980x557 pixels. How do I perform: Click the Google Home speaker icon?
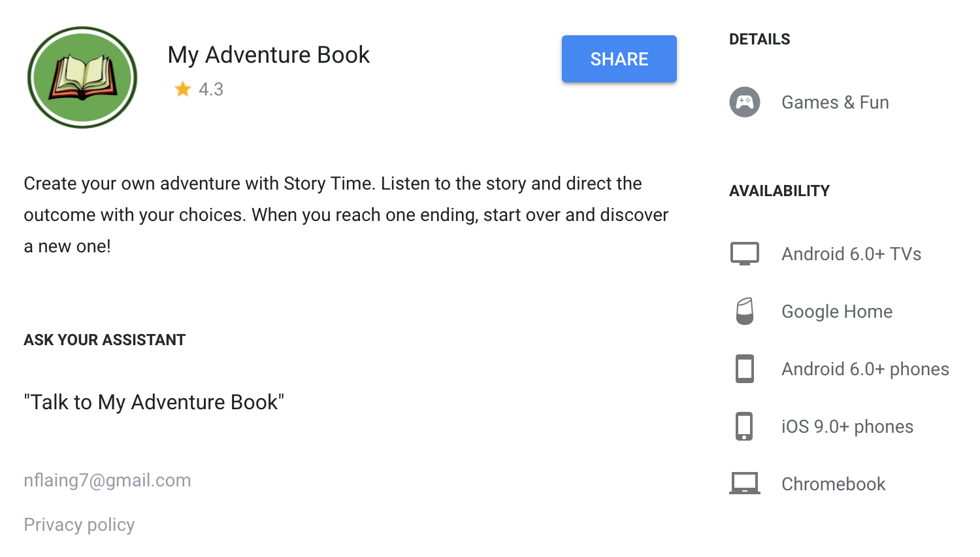tap(745, 311)
